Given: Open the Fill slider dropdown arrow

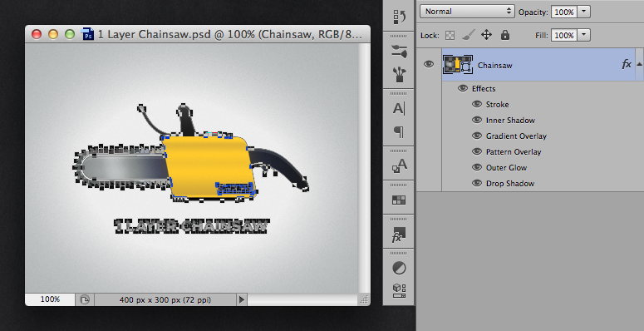Looking at the screenshot, I should tap(583, 36).
